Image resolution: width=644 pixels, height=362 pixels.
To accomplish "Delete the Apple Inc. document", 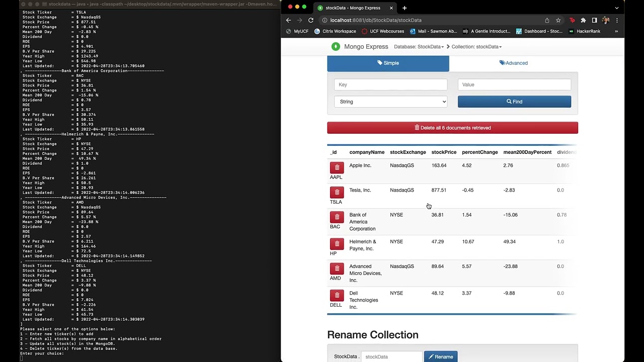I will (x=337, y=167).
